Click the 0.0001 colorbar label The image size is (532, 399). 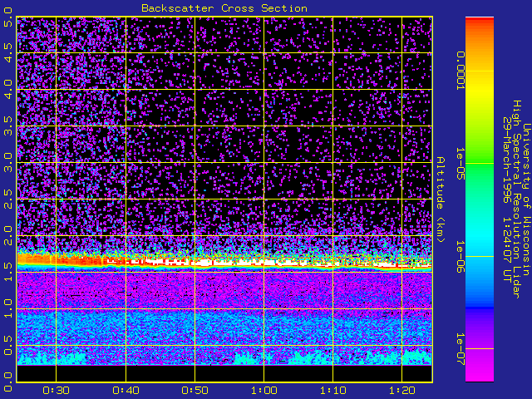coord(460,71)
